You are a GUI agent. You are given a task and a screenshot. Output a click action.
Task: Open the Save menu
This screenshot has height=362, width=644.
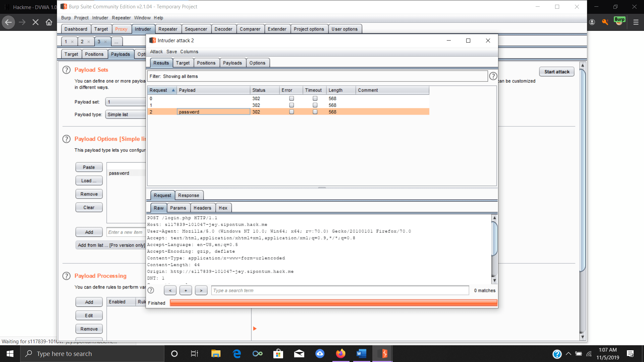171,52
